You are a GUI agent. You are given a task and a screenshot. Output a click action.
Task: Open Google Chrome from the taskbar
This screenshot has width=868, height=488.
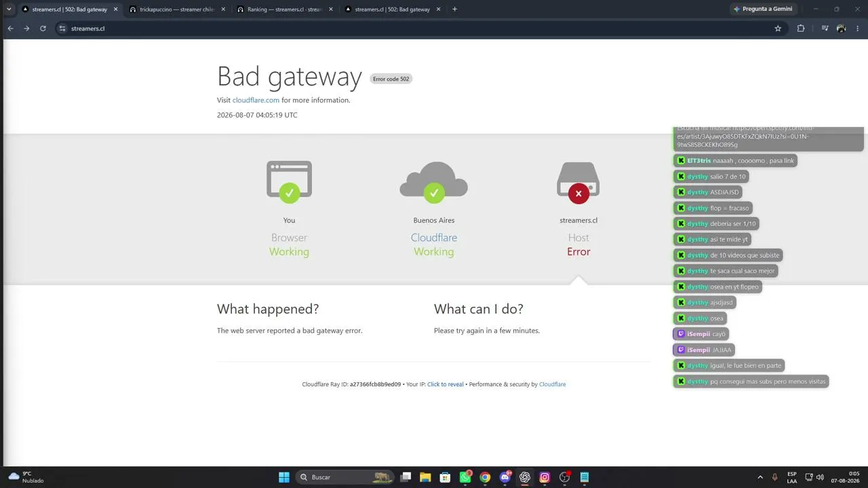point(485,477)
